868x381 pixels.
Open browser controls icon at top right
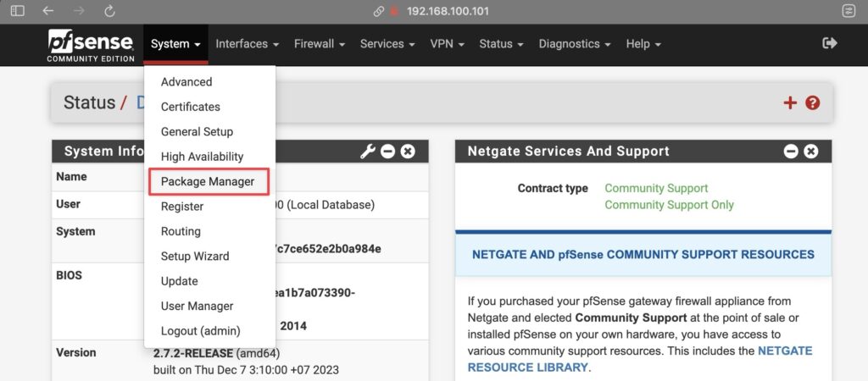pos(849,11)
